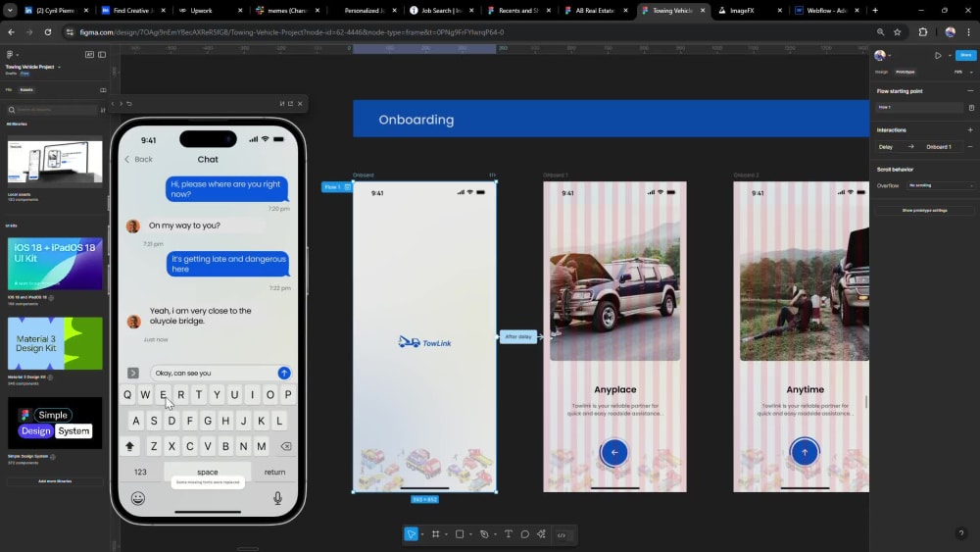This screenshot has width=980, height=552.
Task: Open the Local assets thumbnail
Action: [x=55, y=162]
